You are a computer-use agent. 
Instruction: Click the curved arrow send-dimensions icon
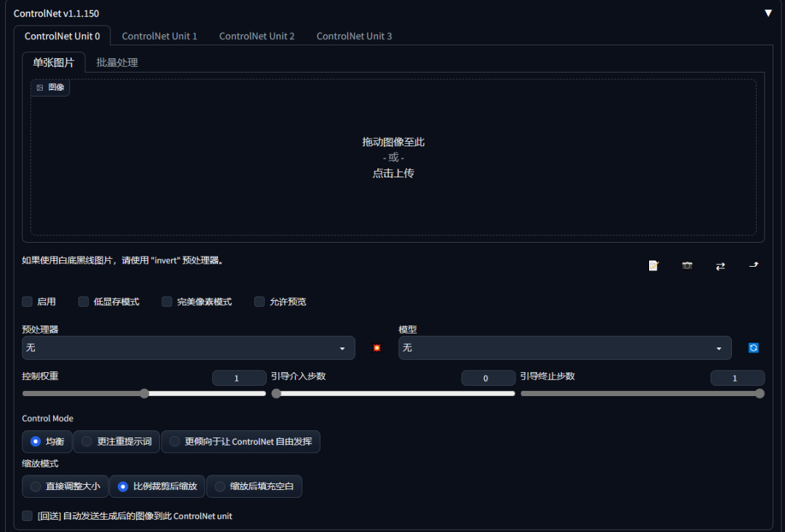tap(754, 265)
